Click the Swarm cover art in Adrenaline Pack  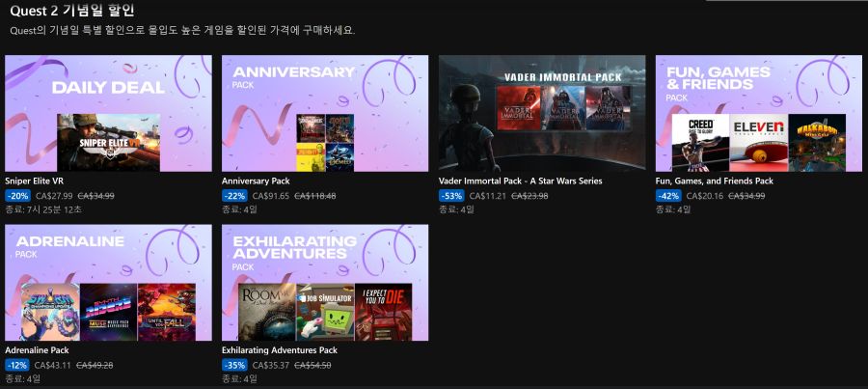click(50, 312)
